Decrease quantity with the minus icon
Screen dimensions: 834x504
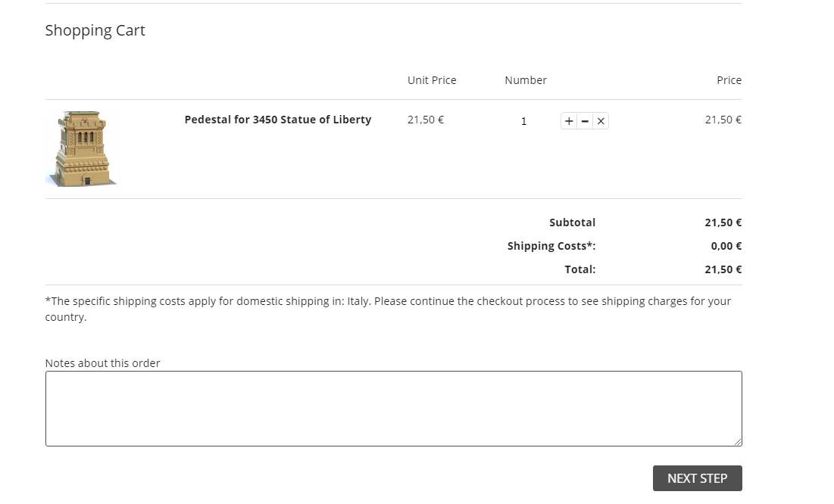coord(585,121)
